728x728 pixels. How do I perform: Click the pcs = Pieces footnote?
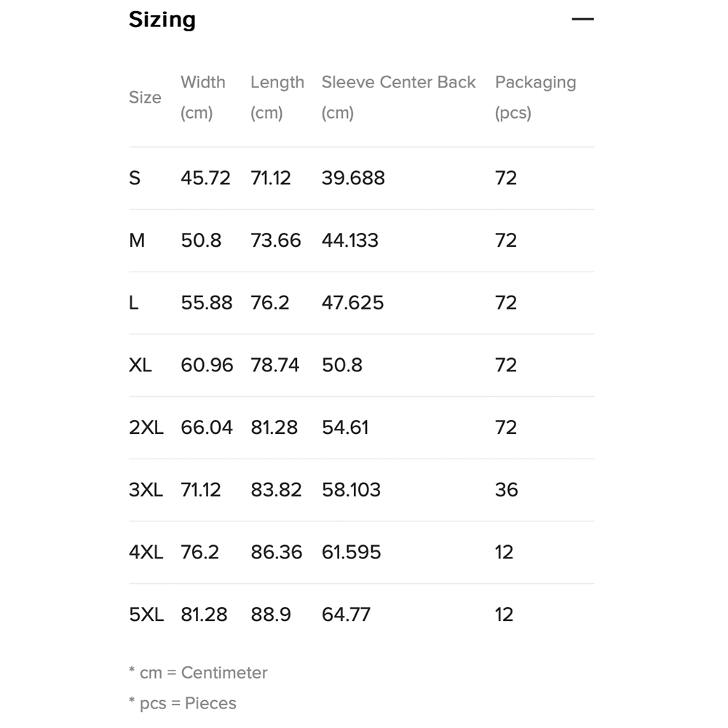(183, 703)
